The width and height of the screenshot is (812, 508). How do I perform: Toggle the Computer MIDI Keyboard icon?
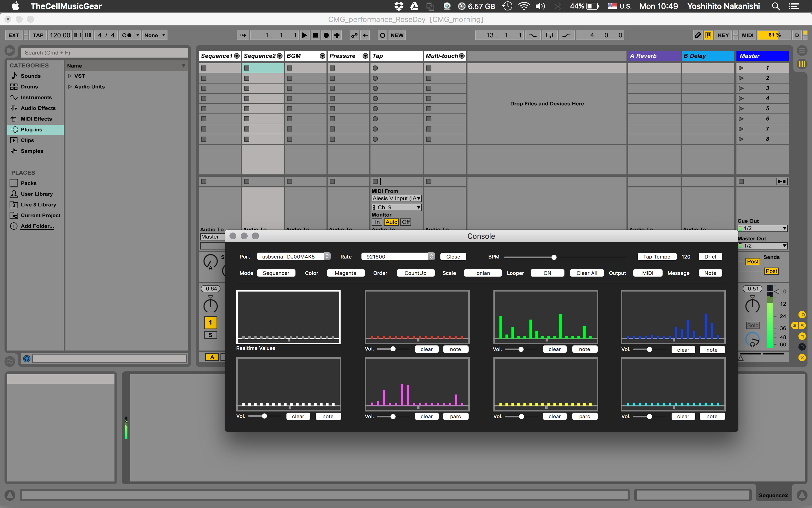pyautogui.click(x=708, y=35)
